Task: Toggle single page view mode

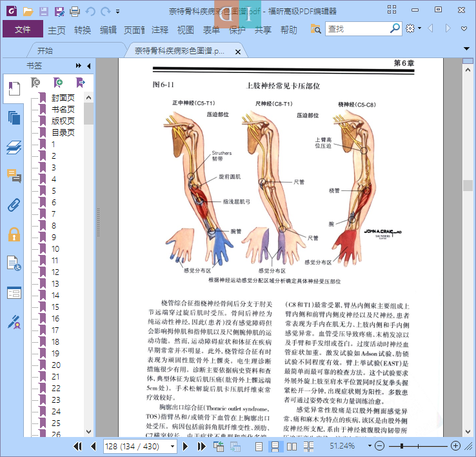Action: (259, 447)
